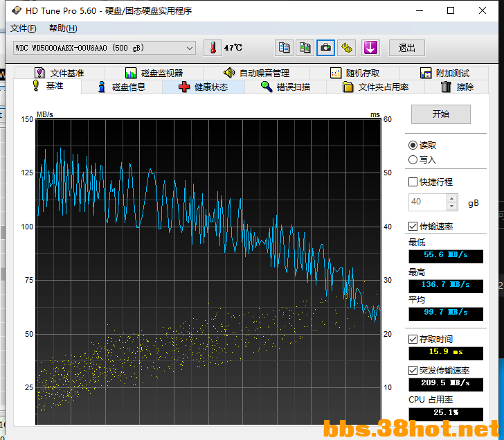Click the 自动噪音管理 speaker icon

point(229,73)
